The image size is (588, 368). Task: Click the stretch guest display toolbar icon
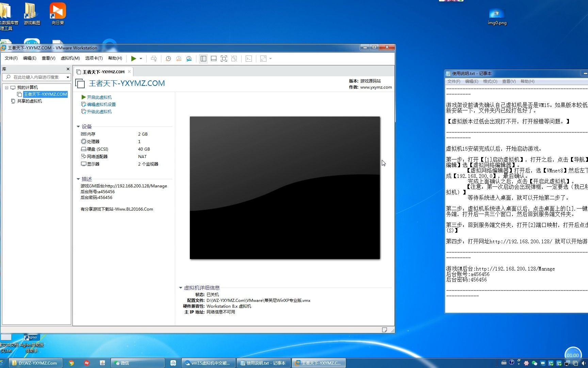[x=263, y=59]
